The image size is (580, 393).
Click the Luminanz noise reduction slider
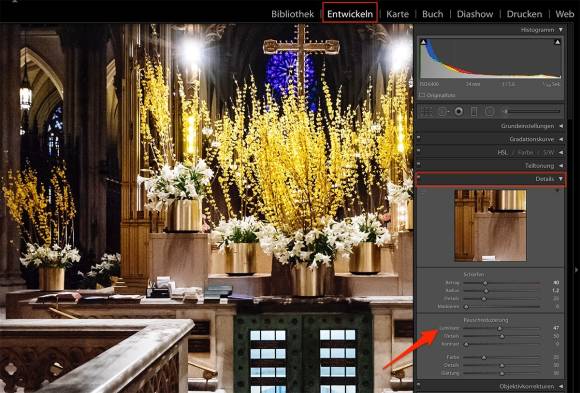(x=502, y=328)
